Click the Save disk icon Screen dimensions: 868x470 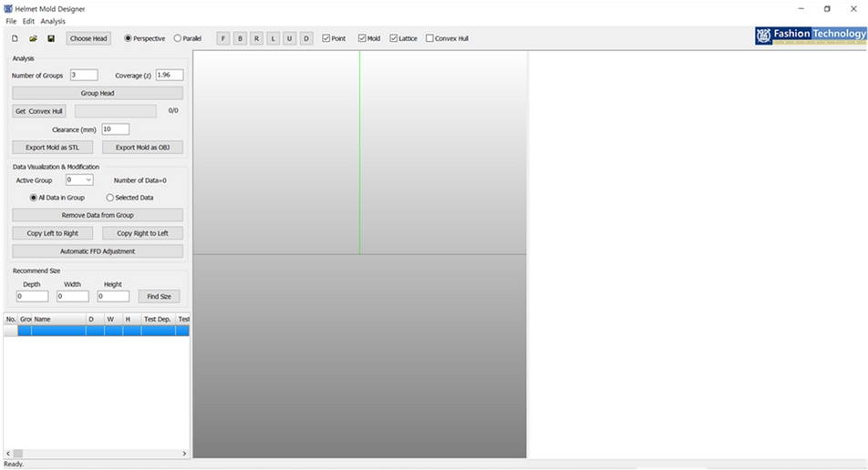[x=51, y=38]
